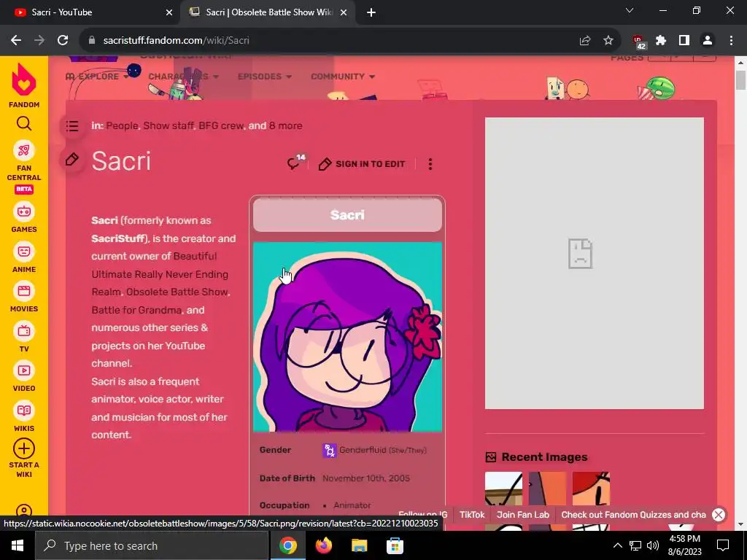
Task: Open Chrome's three-dot menu
Action: pos(731,41)
